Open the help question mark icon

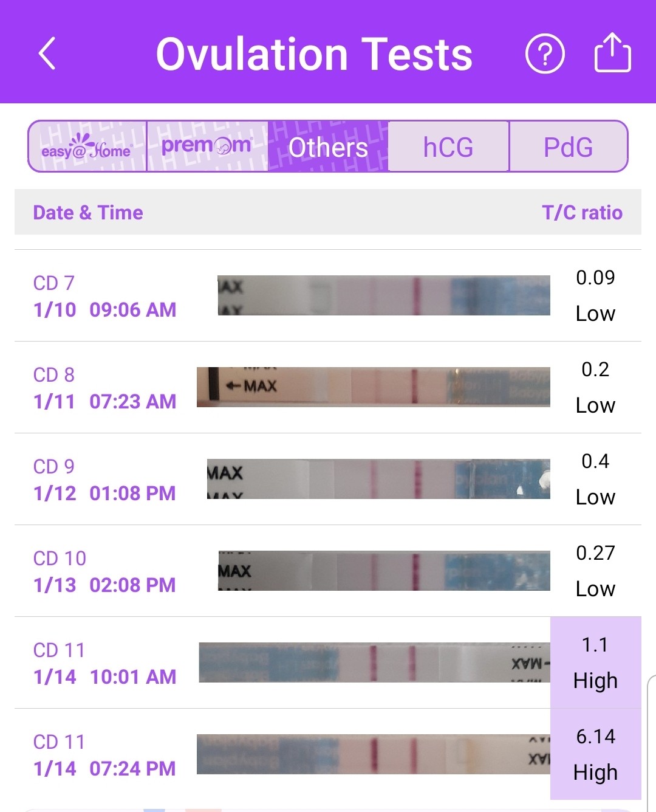(544, 54)
